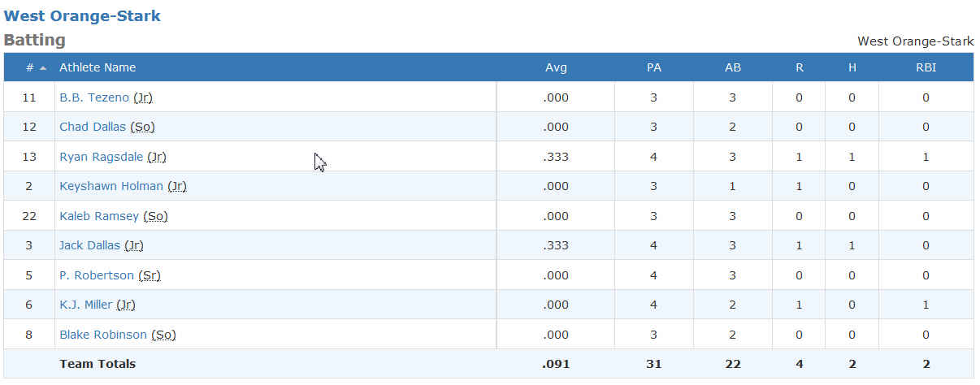The width and height of the screenshot is (980, 385).
Task: Select Keyshawn Holman's AB value
Action: 733,186
